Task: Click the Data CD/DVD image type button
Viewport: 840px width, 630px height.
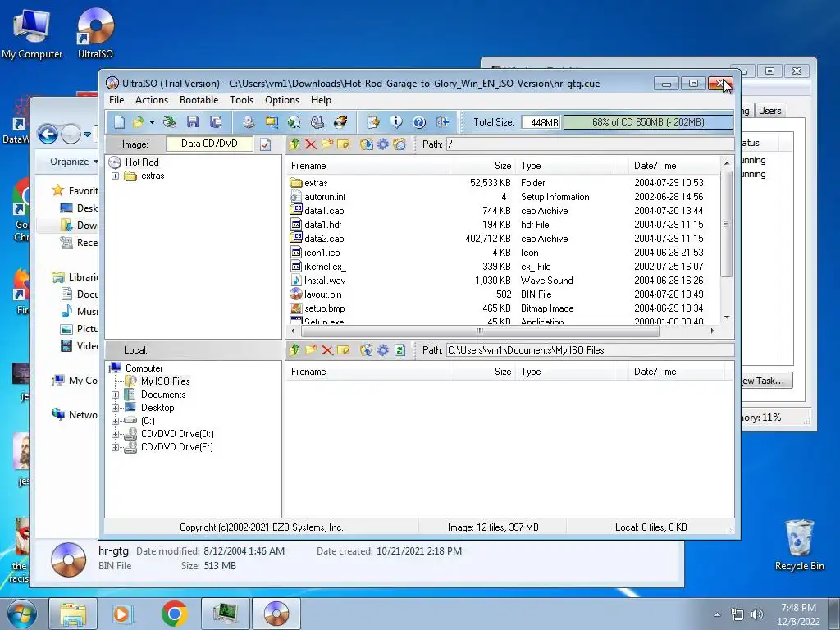Action: click(209, 144)
